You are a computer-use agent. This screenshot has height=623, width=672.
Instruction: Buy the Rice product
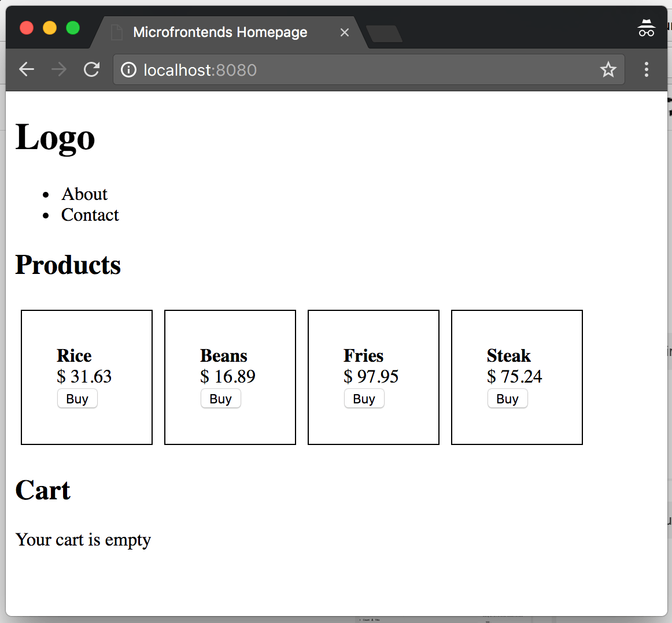pos(77,399)
